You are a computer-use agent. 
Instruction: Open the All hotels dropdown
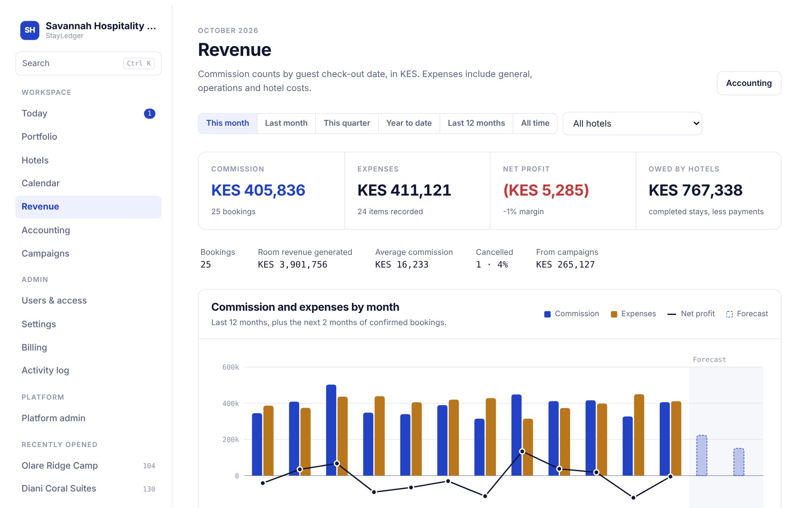(x=632, y=124)
